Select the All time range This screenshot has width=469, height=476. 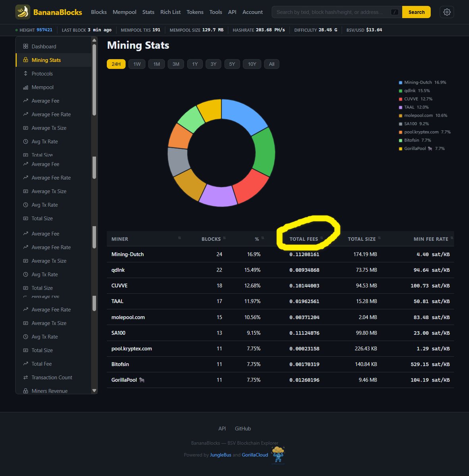click(272, 64)
